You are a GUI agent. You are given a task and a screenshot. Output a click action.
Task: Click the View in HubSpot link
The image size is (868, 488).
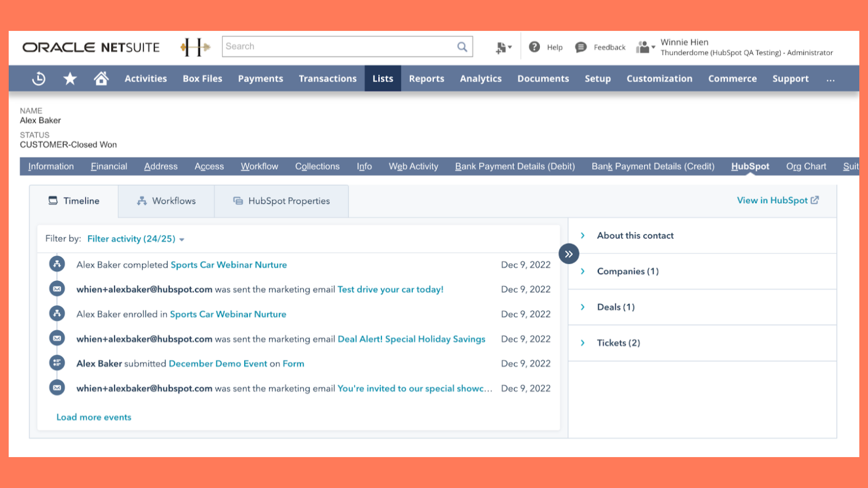click(777, 201)
